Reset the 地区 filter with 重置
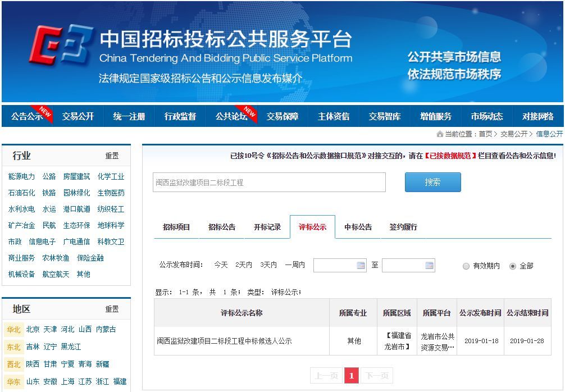The image size is (565, 392). 112,309
